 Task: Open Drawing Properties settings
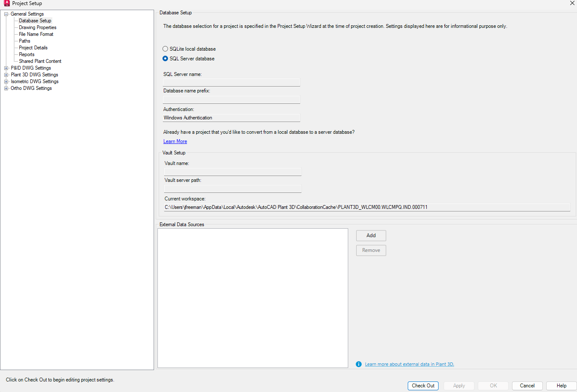[x=37, y=27]
